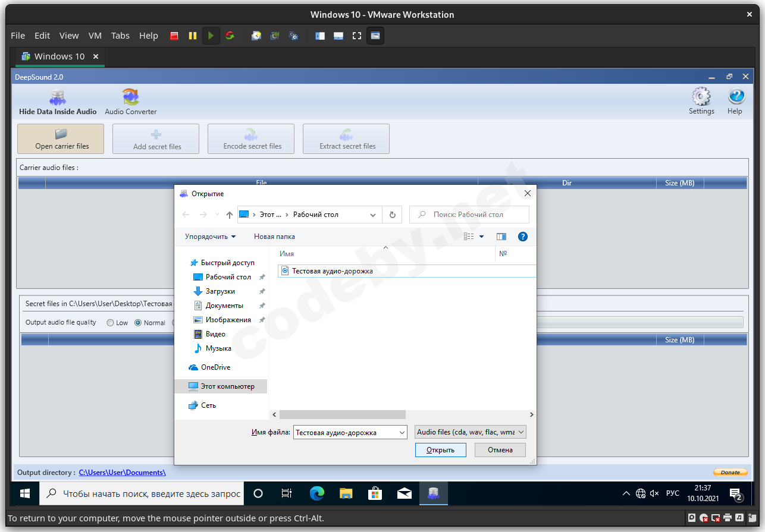The width and height of the screenshot is (765, 532).
Task: Click the horizontal scrollbar in file list
Action: click(x=342, y=415)
